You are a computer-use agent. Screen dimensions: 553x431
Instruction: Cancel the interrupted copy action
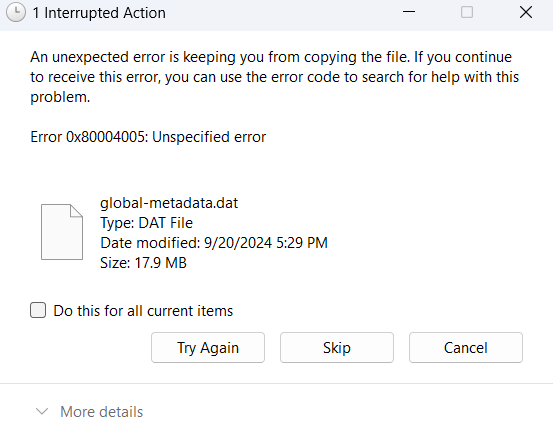[x=466, y=348]
